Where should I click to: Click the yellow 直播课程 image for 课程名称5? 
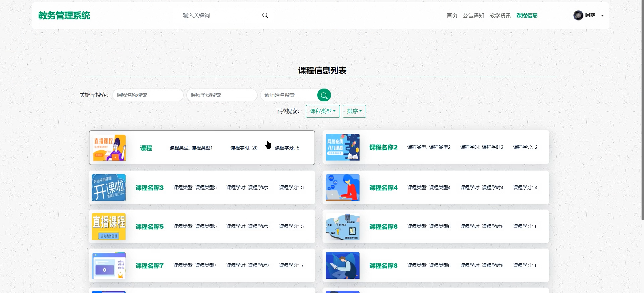(x=109, y=226)
